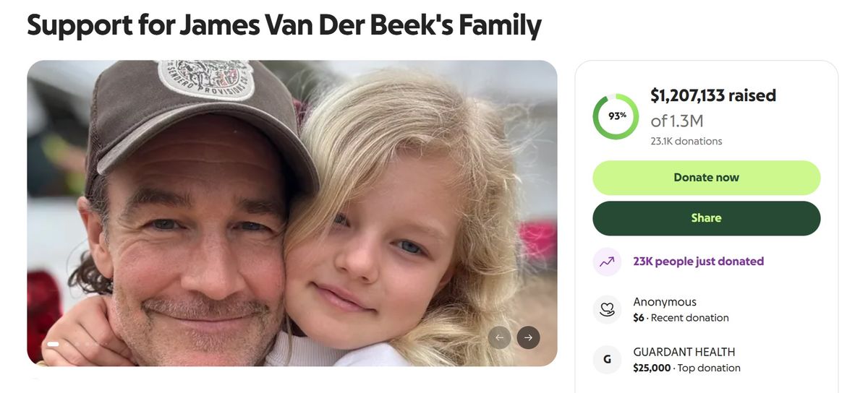868x393 pixels.
Task: Select the 23.1K donations count
Action: click(x=686, y=142)
